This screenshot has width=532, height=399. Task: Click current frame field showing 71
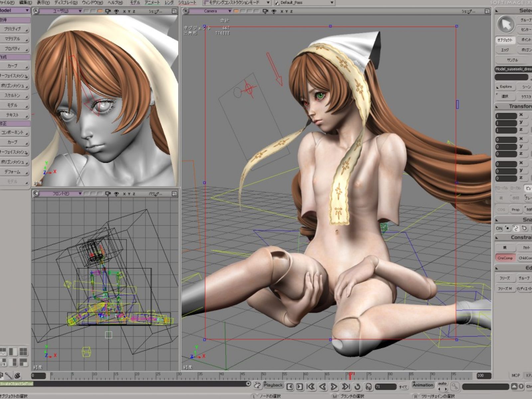pyautogui.click(x=386, y=387)
